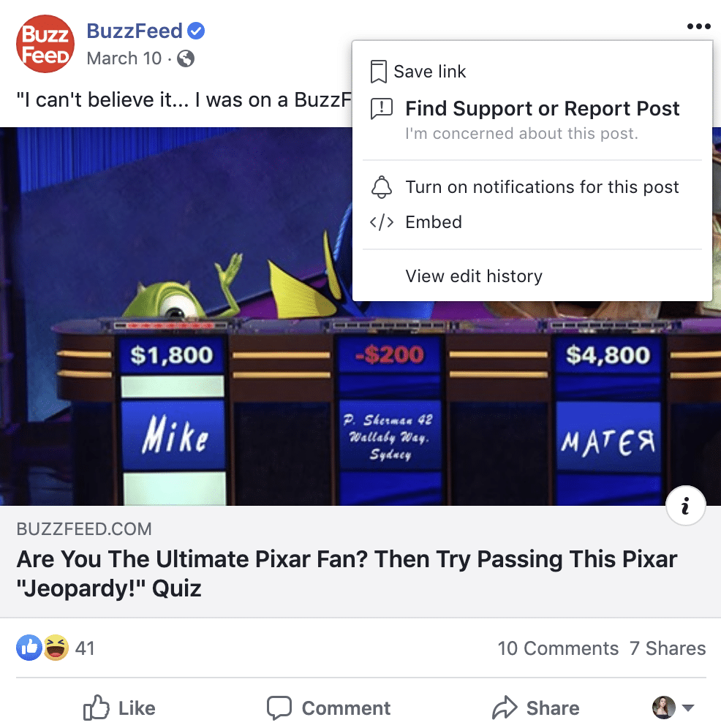Open the Pixar Jeopardy quiz article title
The image size is (721, 728).
(347, 573)
